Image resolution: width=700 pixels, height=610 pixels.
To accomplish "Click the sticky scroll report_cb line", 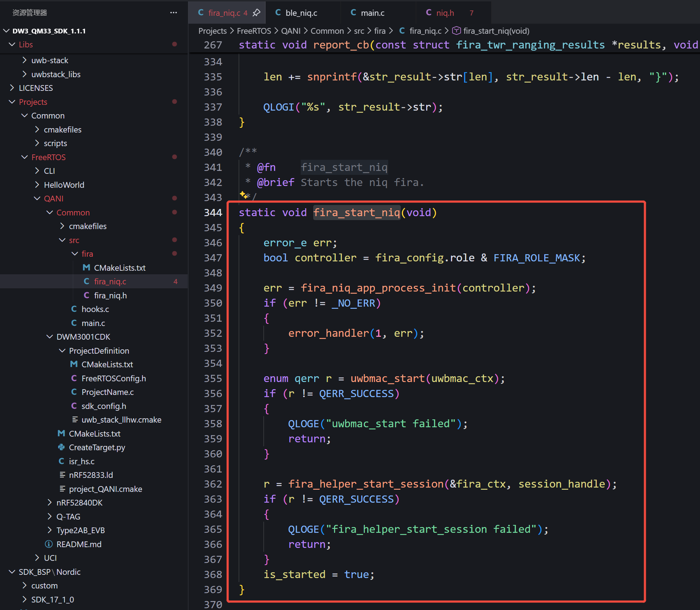I will 431,45.
